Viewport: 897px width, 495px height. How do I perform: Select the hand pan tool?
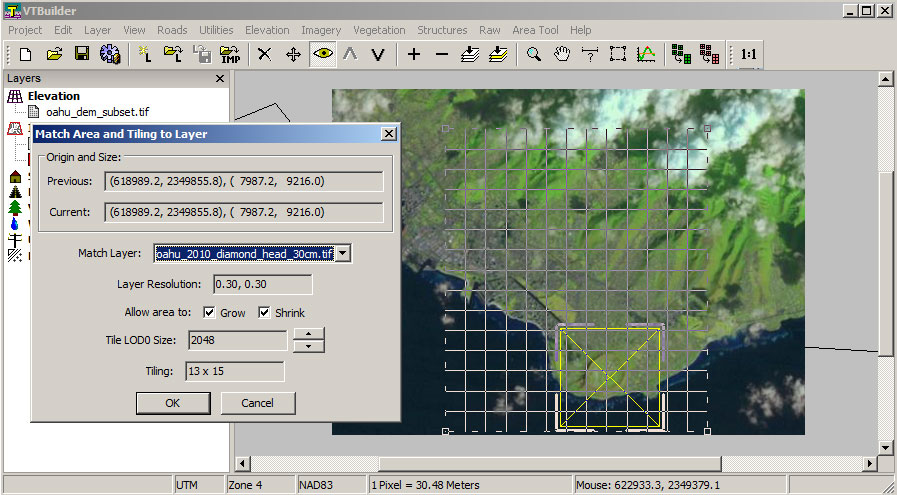coord(562,54)
